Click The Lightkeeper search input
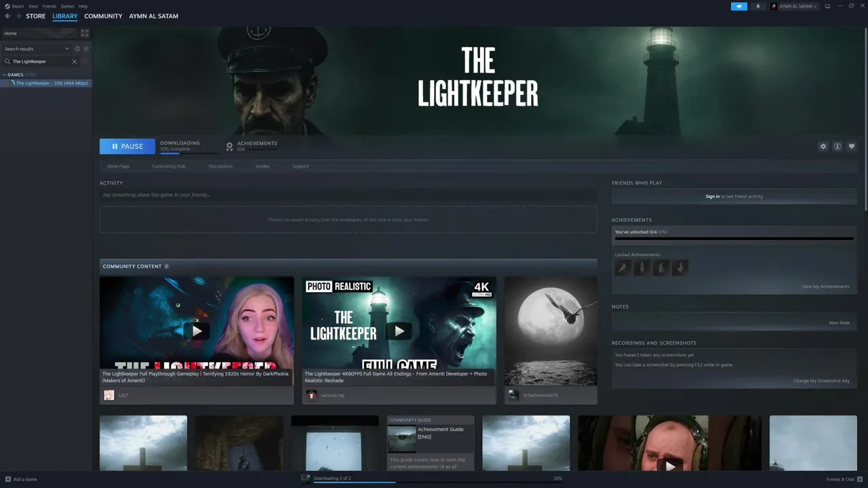This screenshot has height=488, width=868. (x=41, y=62)
